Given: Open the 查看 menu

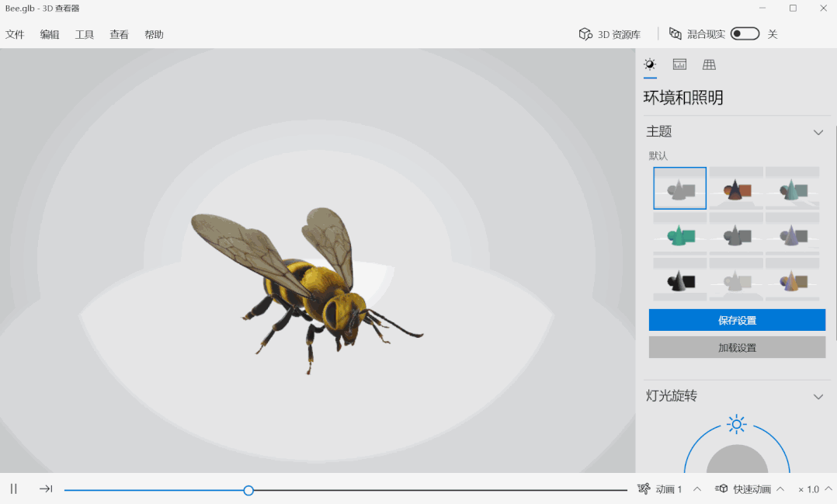Looking at the screenshot, I should click(x=119, y=35).
